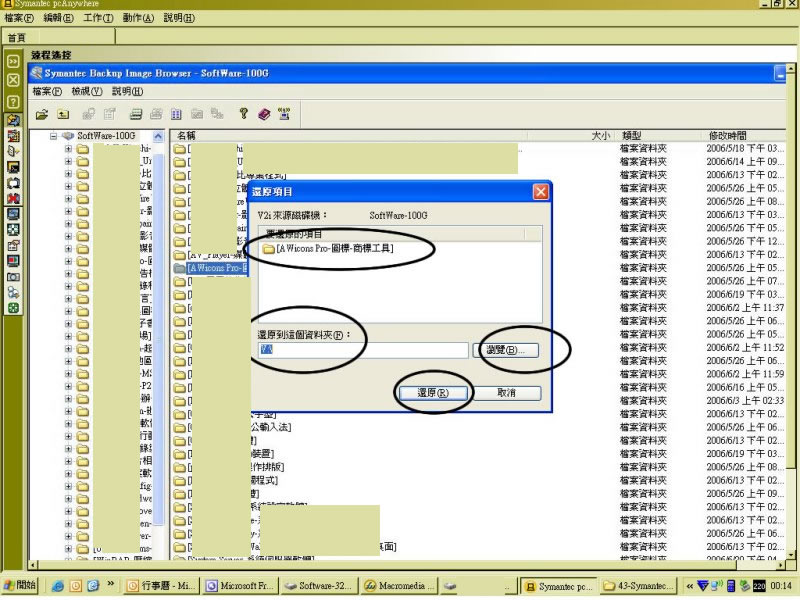
Task: Click the taskbar clock showing 00:14
Action: click(x=781, y=586)
